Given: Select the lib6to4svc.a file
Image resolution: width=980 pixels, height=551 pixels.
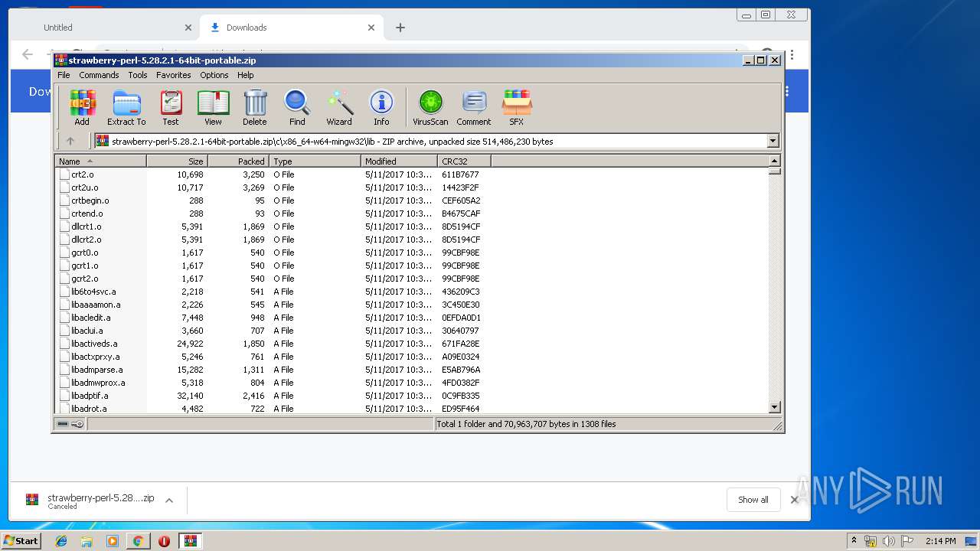Looking at the screenshot, I should pyautogui.click(x=93, y=292).
